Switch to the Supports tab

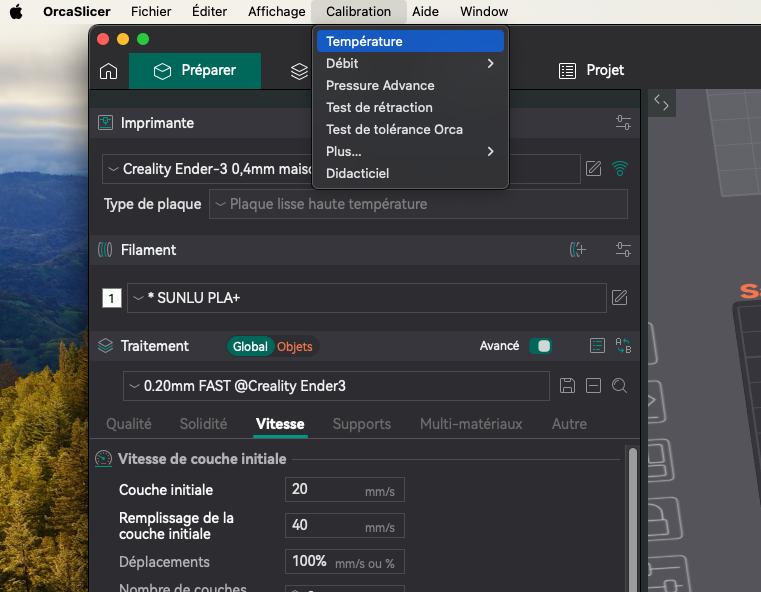362,424
